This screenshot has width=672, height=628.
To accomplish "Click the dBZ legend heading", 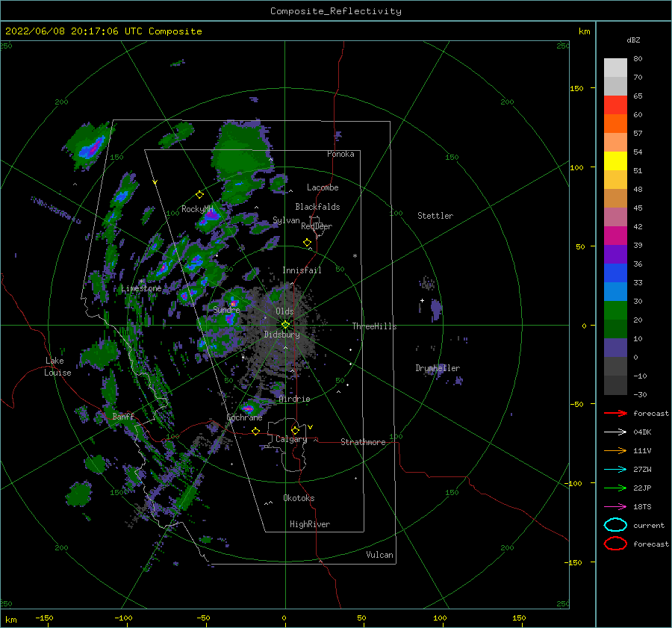I will (633, 40).
